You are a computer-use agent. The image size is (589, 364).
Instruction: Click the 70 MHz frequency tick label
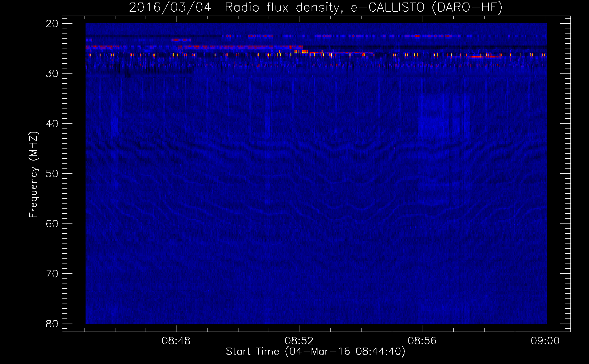tap(52, 274)
